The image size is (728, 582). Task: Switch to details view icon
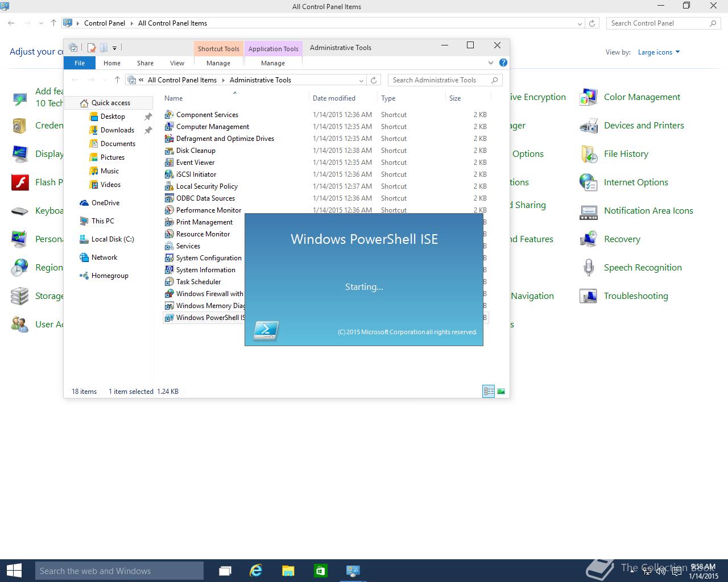(489, 391)
